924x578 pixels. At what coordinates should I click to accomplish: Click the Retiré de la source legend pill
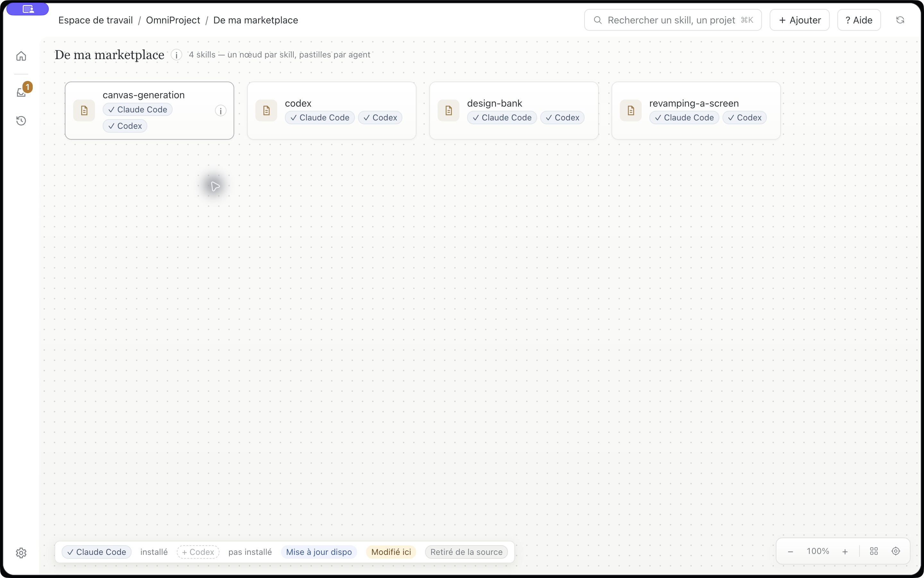point(466,552)
